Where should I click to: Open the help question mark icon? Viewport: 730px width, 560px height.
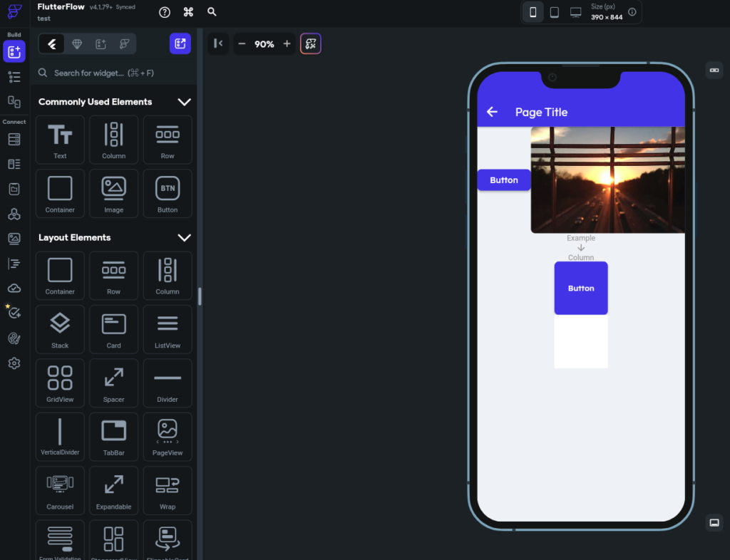(x=165, y=12)
